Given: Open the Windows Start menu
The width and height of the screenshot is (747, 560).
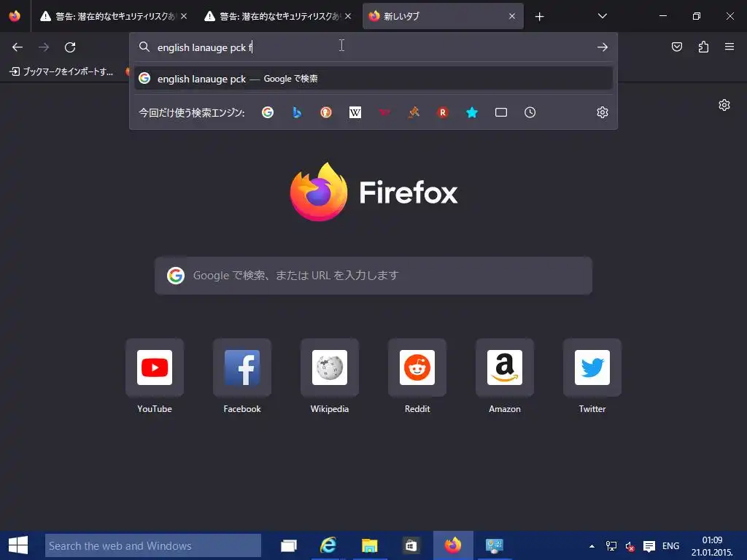Looking at the screenshot, I should (x=18, y=545).
